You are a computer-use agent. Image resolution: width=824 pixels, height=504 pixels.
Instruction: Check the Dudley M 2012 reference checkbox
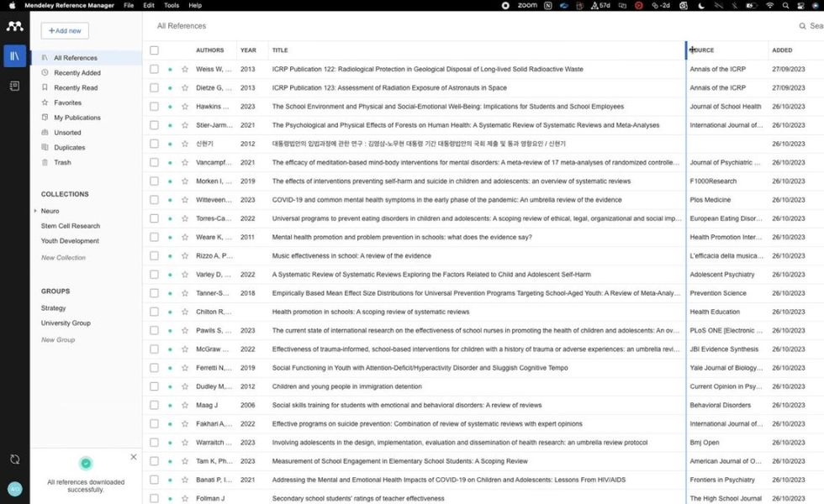pos(154,386)
